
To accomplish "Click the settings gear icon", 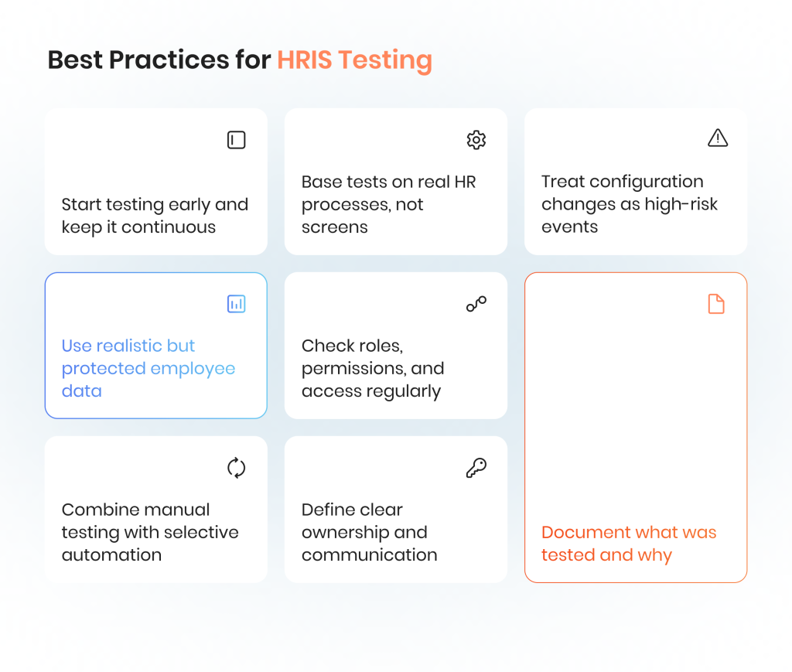I will point(476,140).
